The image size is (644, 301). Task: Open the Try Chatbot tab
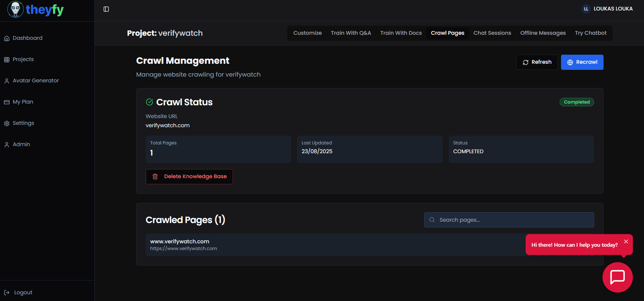coord(591,33)
